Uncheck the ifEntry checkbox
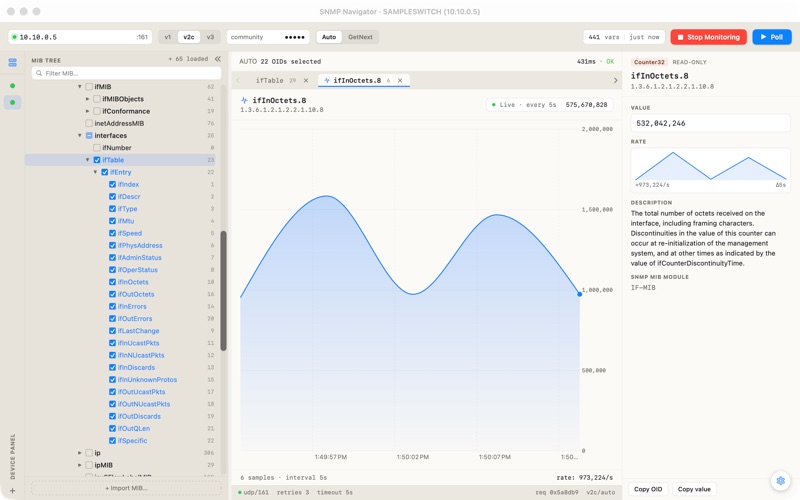The width and height of the screenshot is (800, 500). [x=105, y=172]
